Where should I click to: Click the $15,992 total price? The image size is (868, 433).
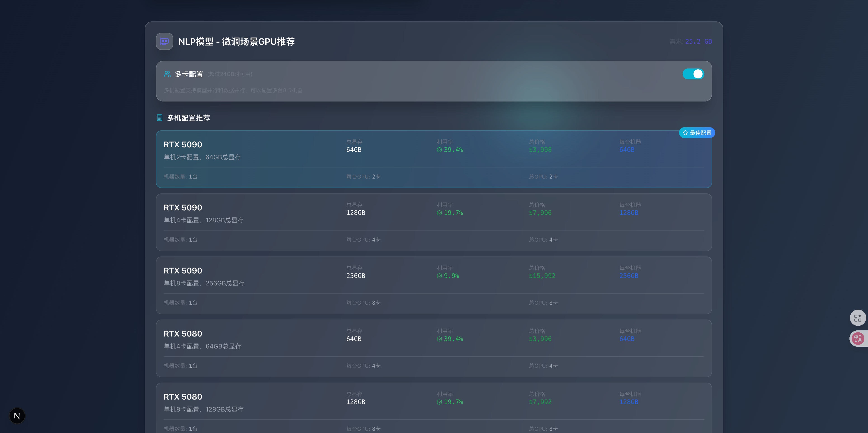[542, 276]
